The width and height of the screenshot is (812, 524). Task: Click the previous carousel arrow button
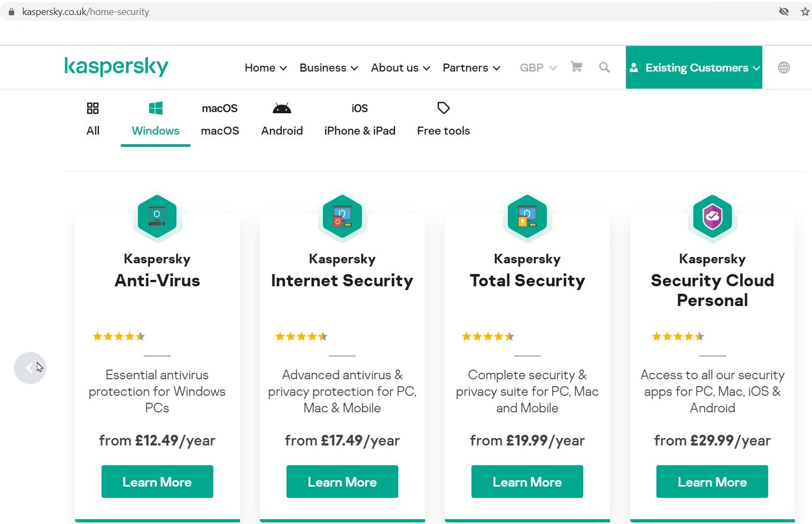pos(30,368)
